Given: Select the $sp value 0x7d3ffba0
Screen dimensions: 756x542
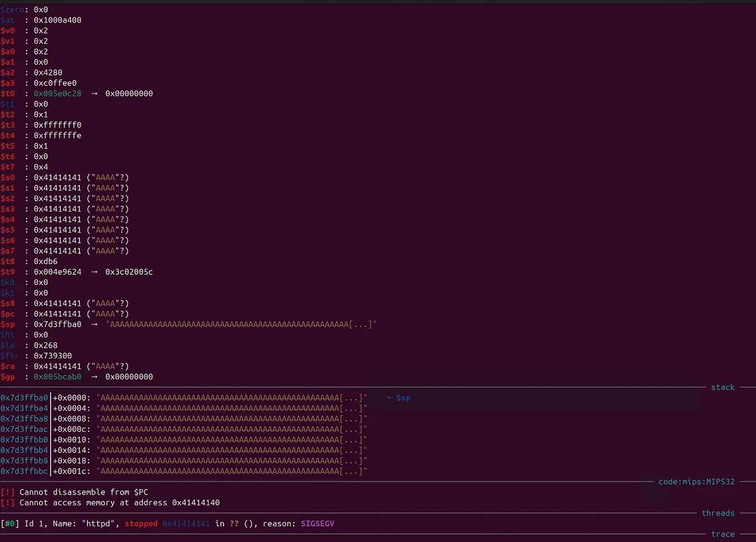Looking at the screenshot, I should point(58,324).
